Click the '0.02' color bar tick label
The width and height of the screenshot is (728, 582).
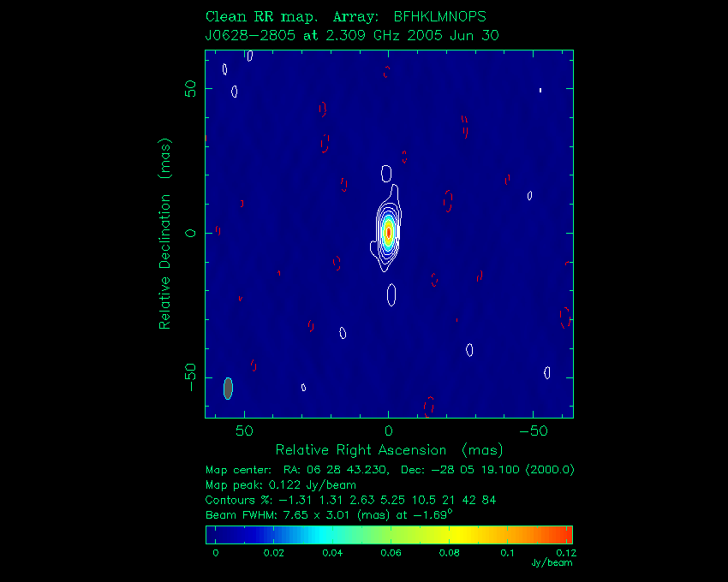[273, 553]
